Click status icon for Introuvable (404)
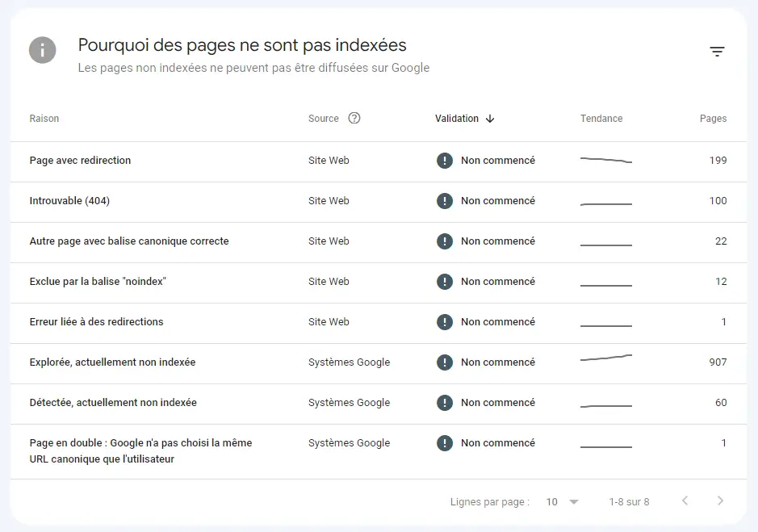The image size is (758, 532). (444, 201)
